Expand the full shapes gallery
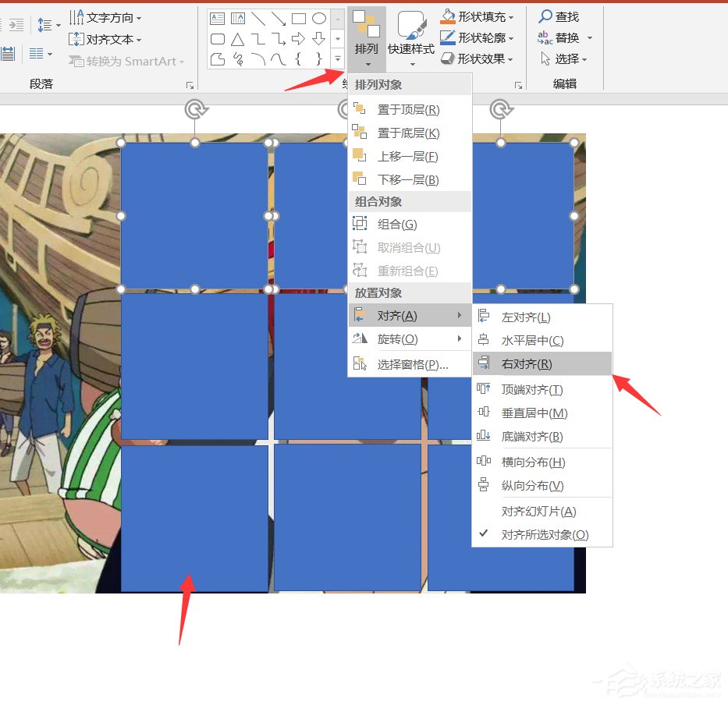 point(338,59)
